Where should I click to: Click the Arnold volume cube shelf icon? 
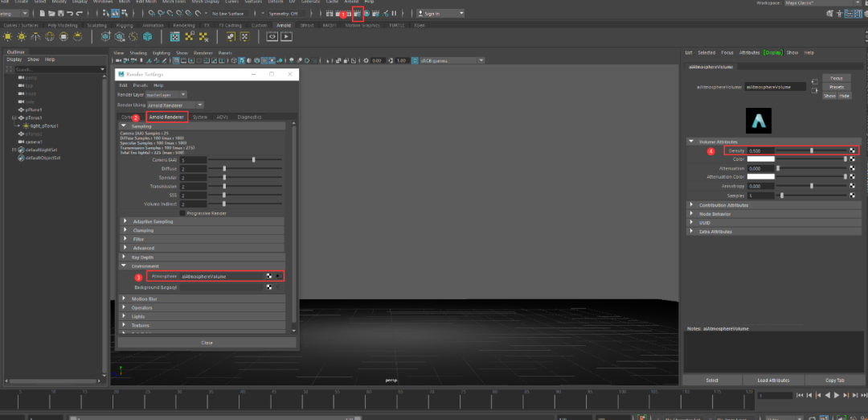[147, 36]
